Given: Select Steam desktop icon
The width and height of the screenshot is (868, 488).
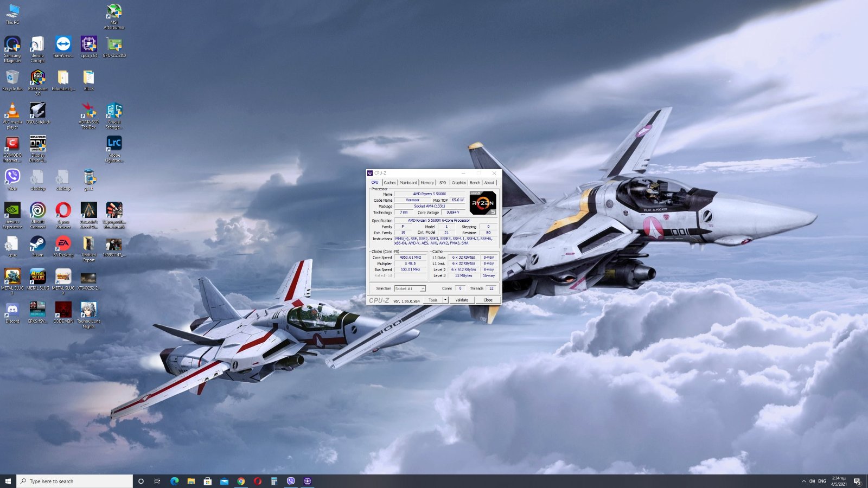Looking at the screenshot, I should point(37,246).
